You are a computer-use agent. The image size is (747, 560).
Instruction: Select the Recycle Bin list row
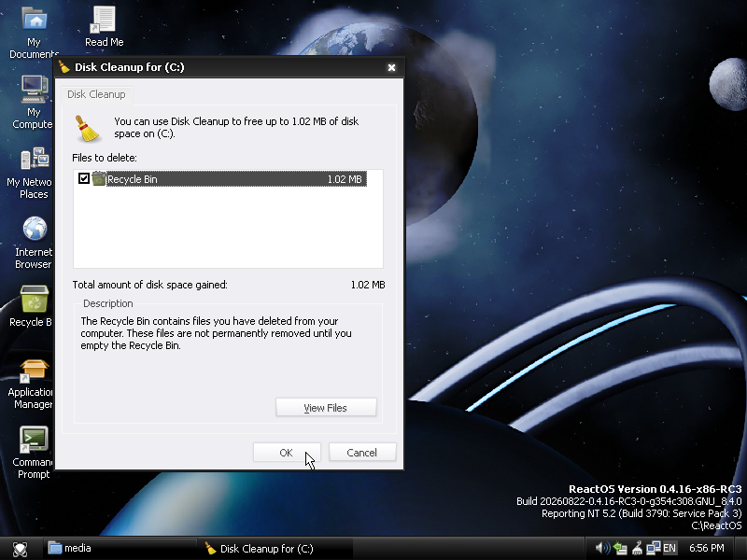pos(222,179)
